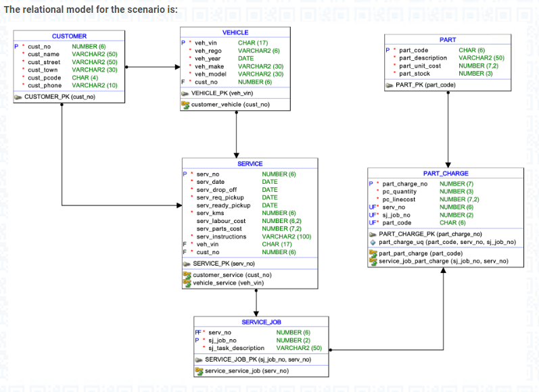Click the SERVICE_JOB_PK (sj_job_no, serv_no) text
Viewport: 539px width, 392px height.
tap(258, 360)
